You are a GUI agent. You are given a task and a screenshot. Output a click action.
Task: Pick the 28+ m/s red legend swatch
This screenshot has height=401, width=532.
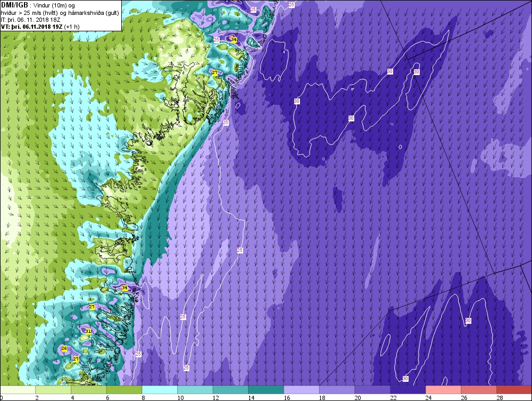pos(514,390)
